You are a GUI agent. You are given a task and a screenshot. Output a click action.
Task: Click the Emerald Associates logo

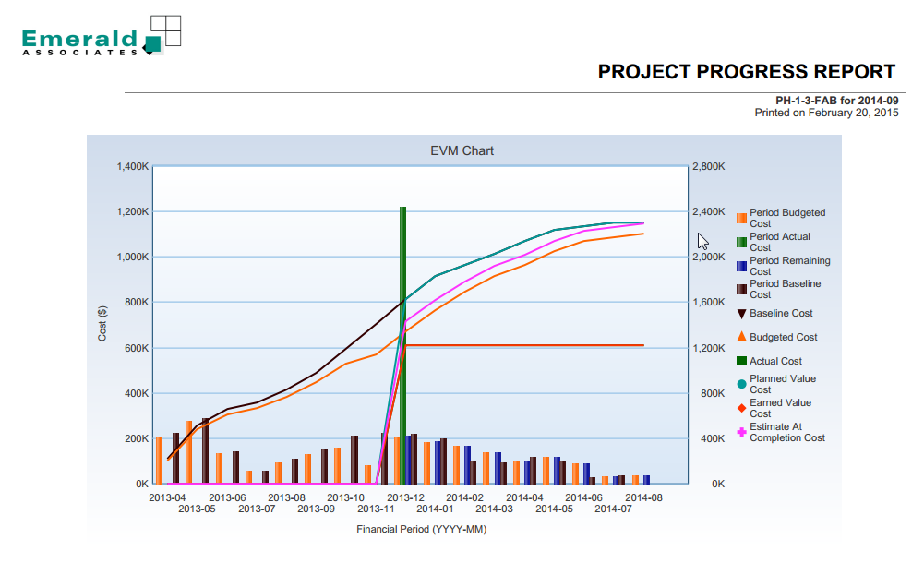pos(101,37)
